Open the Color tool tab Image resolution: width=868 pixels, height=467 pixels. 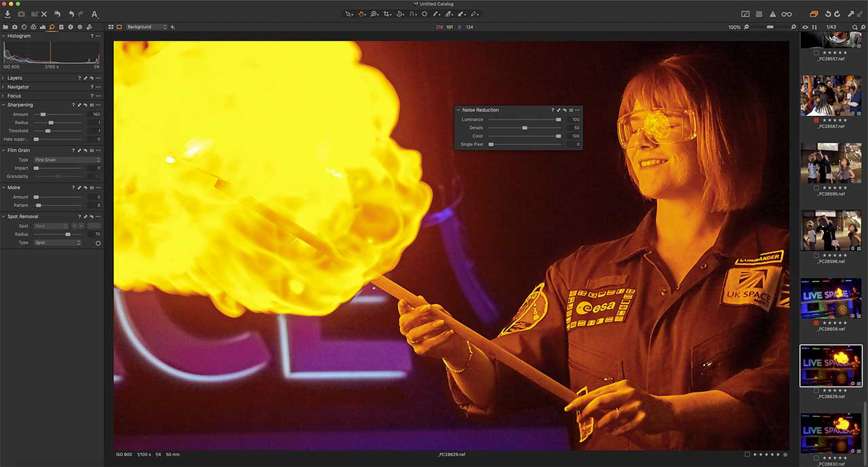[x=33, y=26]
